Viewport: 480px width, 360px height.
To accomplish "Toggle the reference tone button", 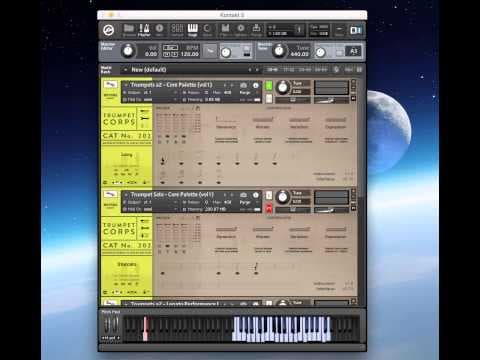I will click(339, 52).
